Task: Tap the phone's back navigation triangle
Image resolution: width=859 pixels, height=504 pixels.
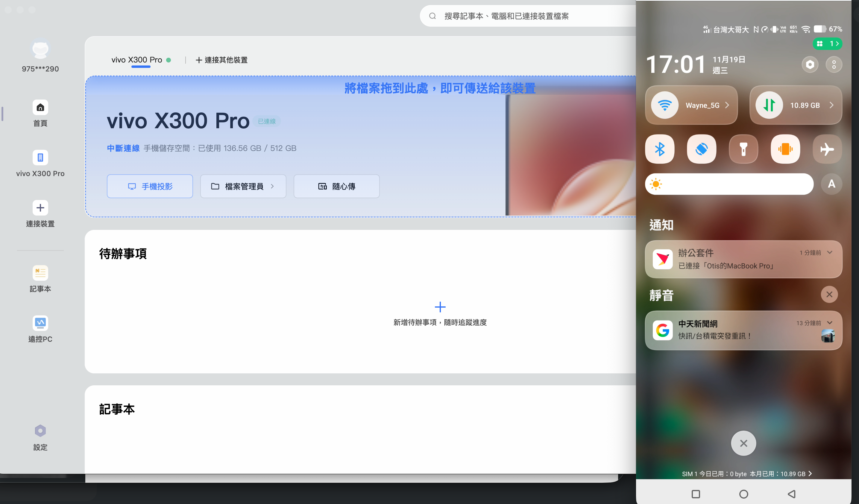Action: 791,494
